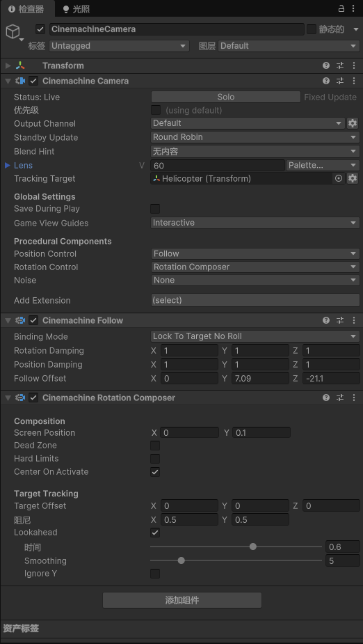Open the Lens Palette dropdown
The image size is (363, 644).
pyautogui.click(x=323, y=166)
